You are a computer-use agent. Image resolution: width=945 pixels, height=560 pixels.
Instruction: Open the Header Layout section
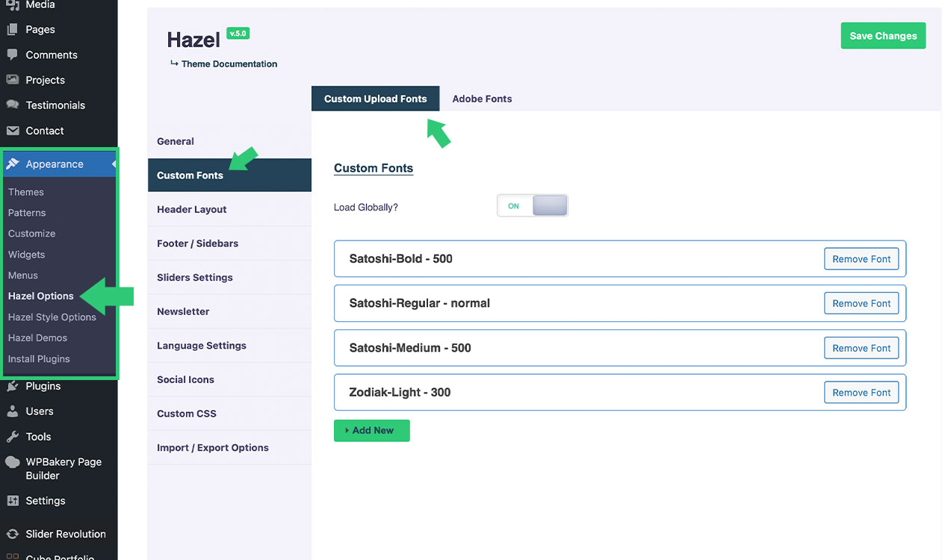click(192, 210)
